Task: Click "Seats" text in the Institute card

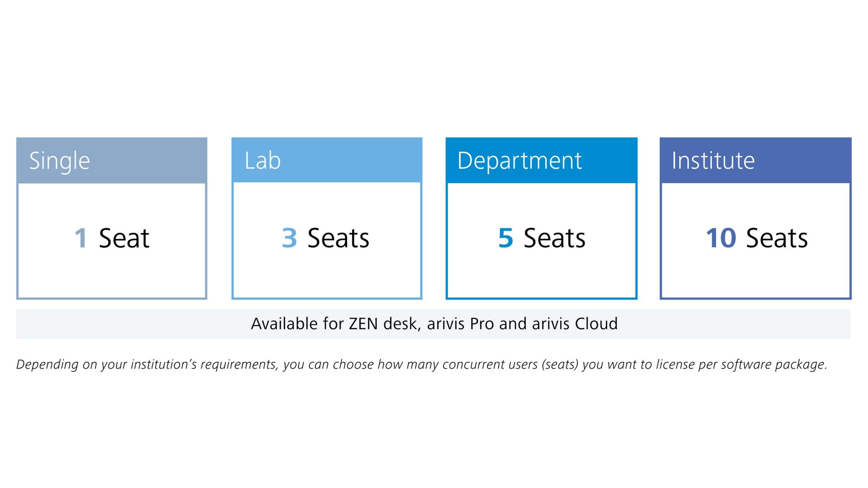Action: coord(777,238)
